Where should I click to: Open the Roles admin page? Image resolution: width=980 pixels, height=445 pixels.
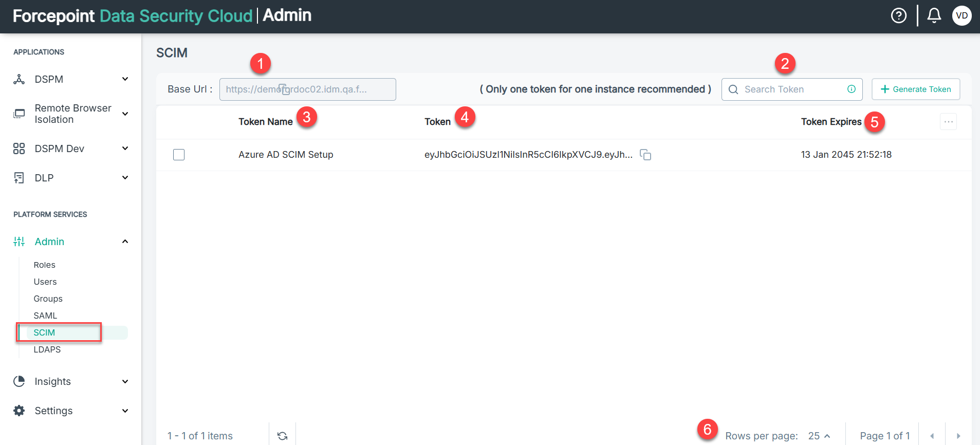(x=45, y=265)
